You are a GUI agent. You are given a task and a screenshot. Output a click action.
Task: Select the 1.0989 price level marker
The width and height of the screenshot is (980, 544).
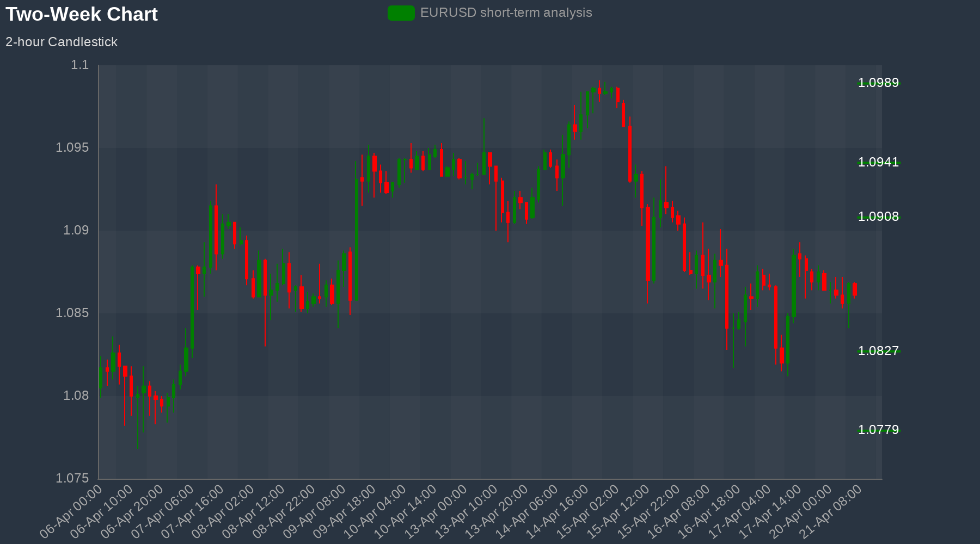878,83
